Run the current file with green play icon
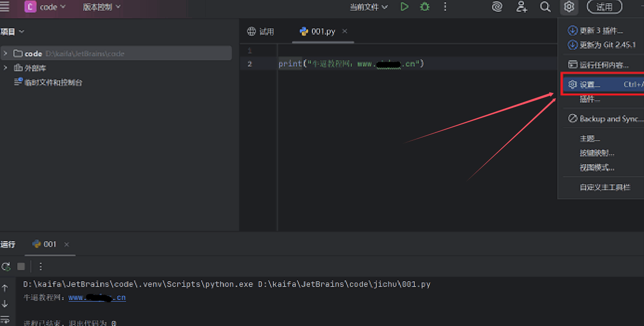This screenshot has width=644, height=326. point(404,7)
